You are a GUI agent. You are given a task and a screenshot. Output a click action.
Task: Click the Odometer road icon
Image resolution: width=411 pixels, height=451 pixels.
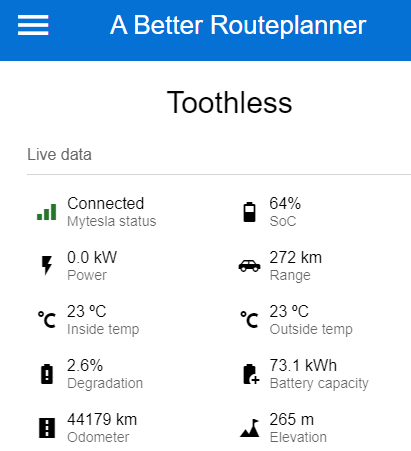point(47,428)
